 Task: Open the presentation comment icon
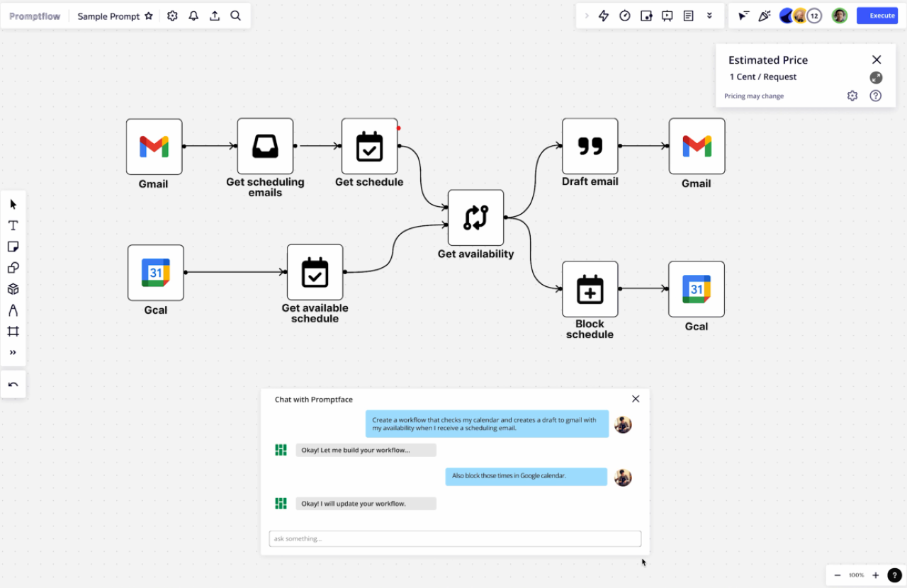pyautogui.click(x=667, y=16)
